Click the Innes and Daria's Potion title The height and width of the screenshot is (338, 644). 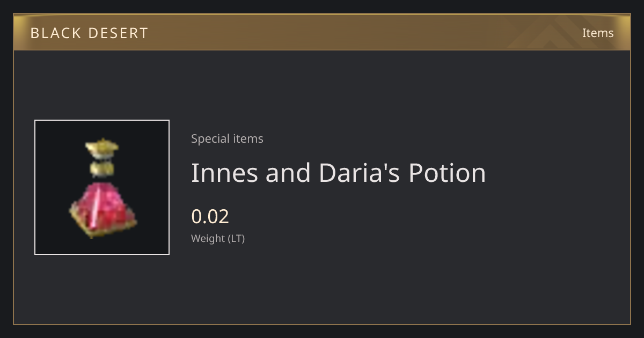339,173
